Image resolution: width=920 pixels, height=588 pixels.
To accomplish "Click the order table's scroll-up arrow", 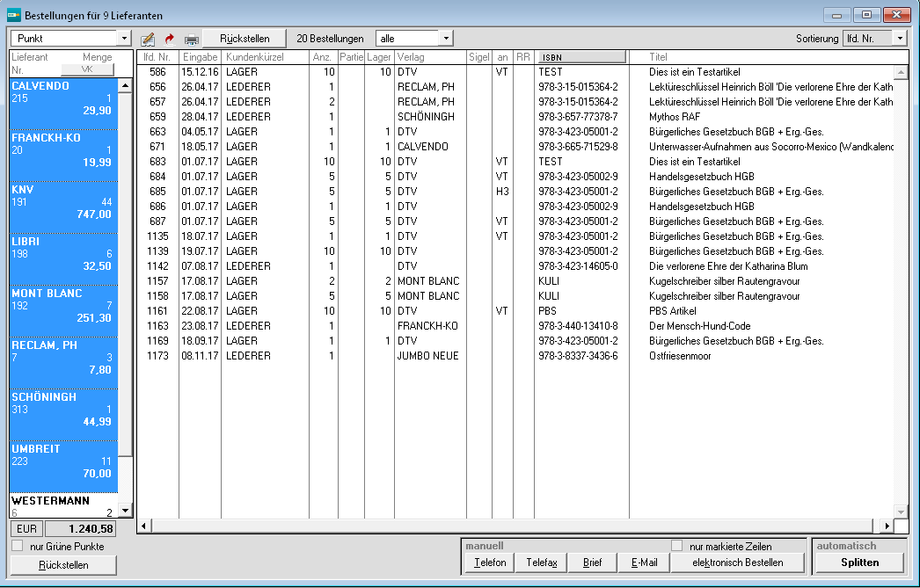I will 901,73.
